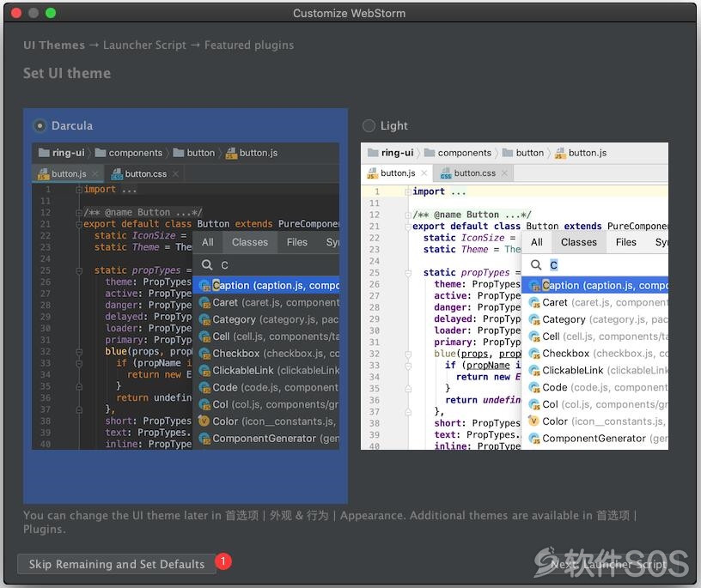Click the components folder icon in the Light preview

pos(430,153)
